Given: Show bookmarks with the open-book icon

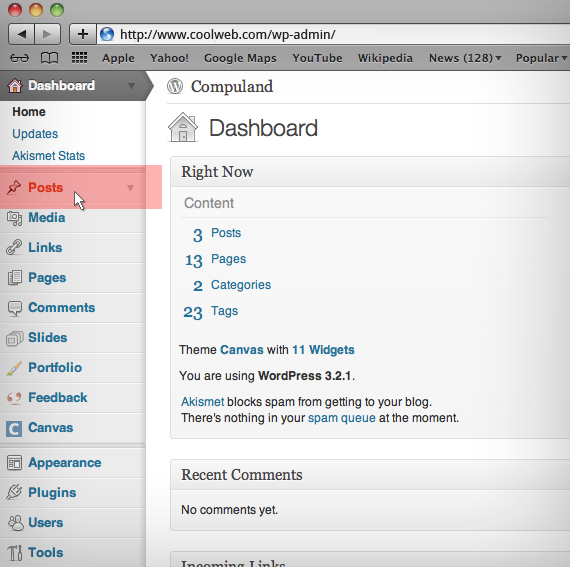Looking at the screenshot, I should coord(49,58).
